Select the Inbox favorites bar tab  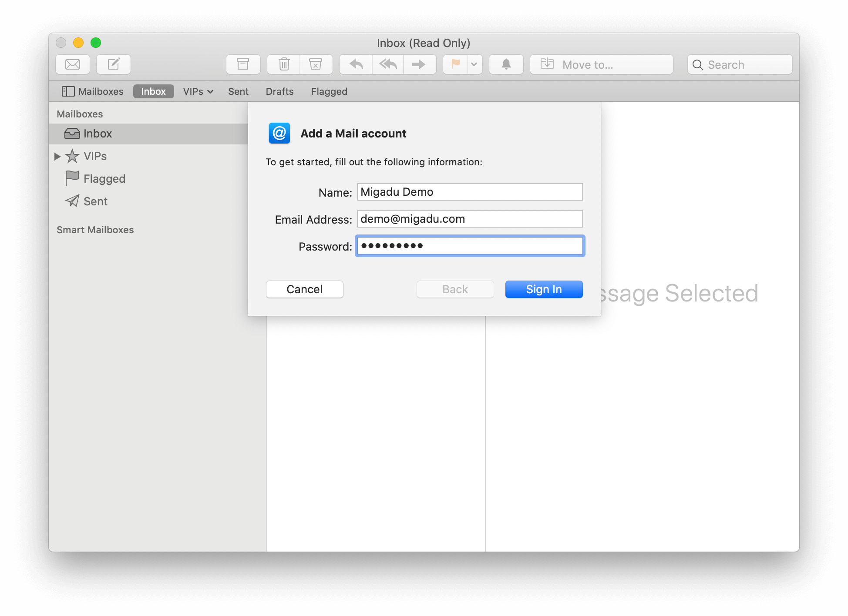tap(153, 91)
